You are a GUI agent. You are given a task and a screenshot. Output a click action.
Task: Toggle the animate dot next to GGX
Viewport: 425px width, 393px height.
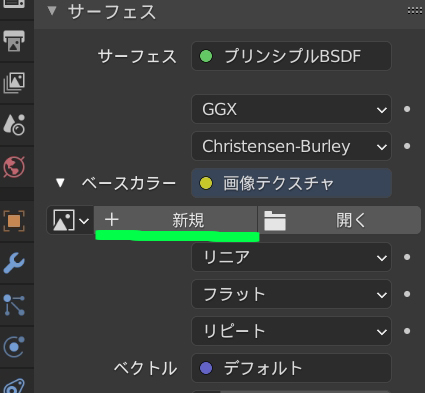(x=407, y=109)
